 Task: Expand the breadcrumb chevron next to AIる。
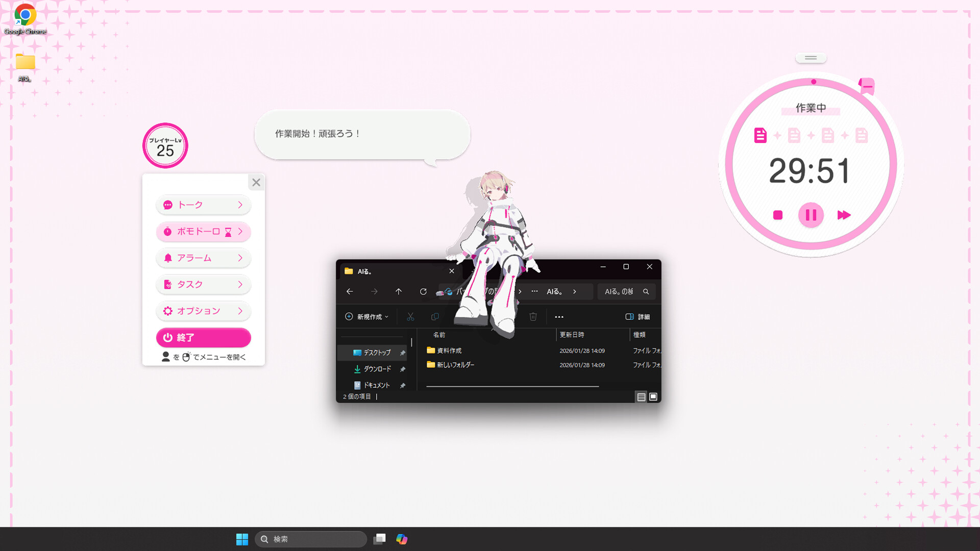coord(574,291)
